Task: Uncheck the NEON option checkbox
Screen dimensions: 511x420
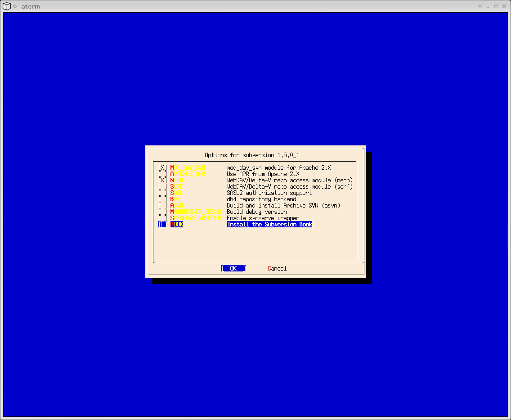Action: tap(162, 181)
